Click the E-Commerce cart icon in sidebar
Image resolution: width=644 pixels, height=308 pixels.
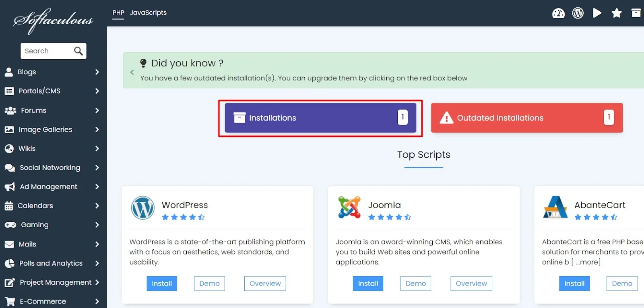point(10,302)
